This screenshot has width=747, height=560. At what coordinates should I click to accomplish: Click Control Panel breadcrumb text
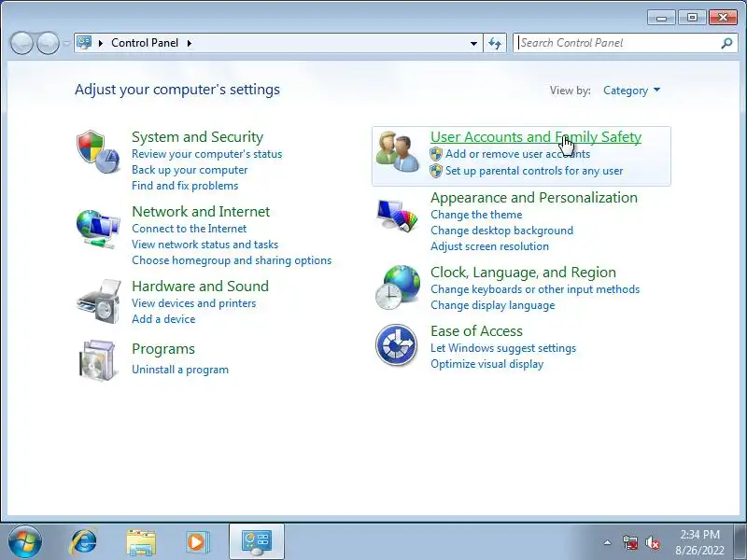(145, 43)
